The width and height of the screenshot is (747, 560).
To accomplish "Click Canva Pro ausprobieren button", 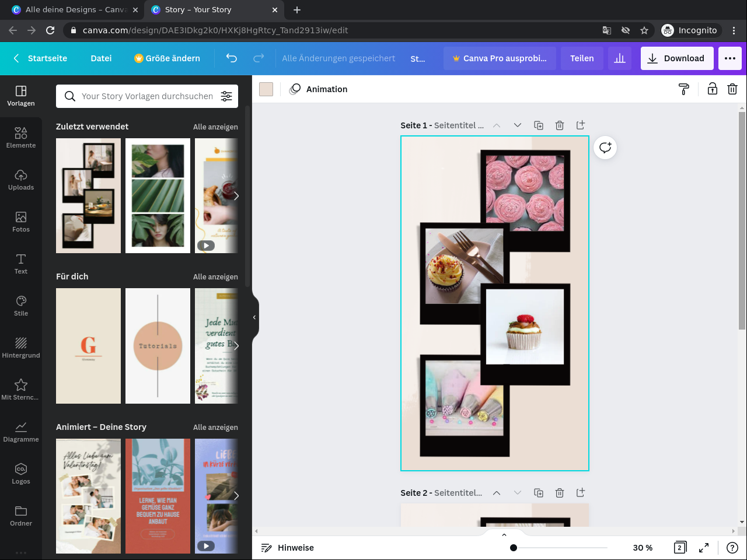I will (500, 58).
